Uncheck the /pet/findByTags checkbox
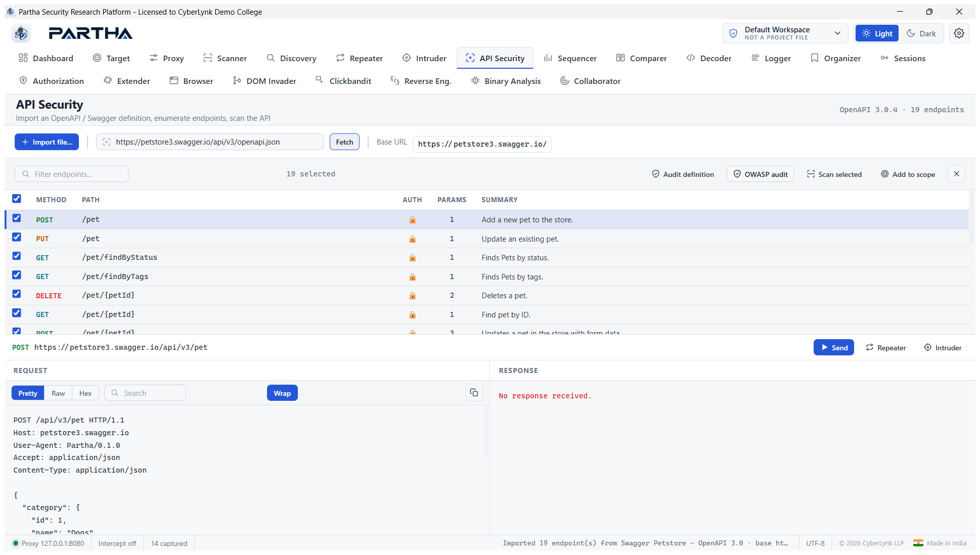The width and height of the screenshot is (980, 555). coord(17,275)
